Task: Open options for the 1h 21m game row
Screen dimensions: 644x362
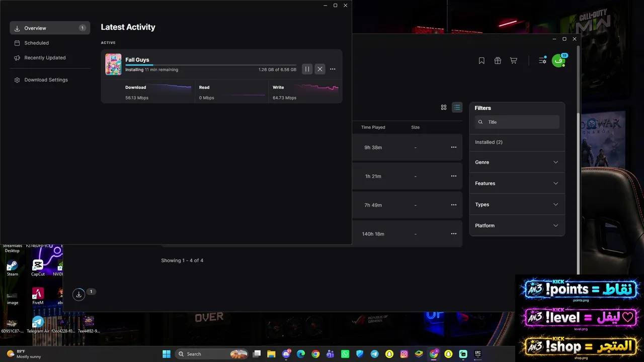Action: 454,176
